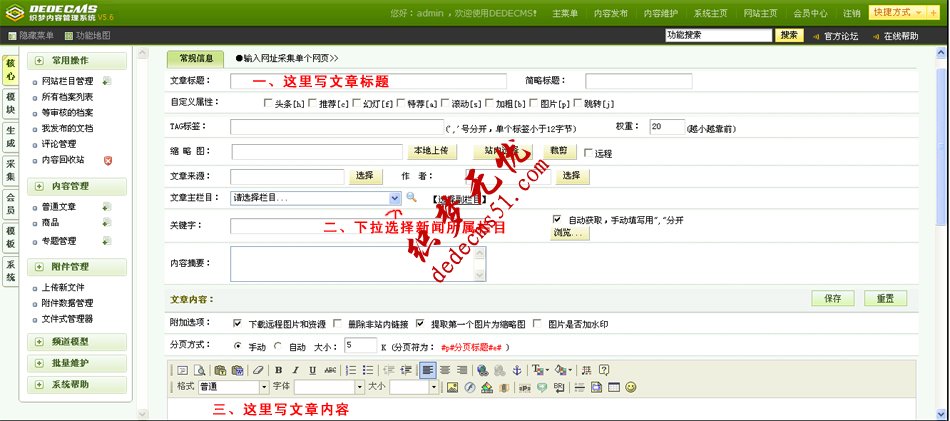The width and height of the screenshot is (950, 421).
Task: Toggle italic formatting in editor
Action: tap(296, 370)
